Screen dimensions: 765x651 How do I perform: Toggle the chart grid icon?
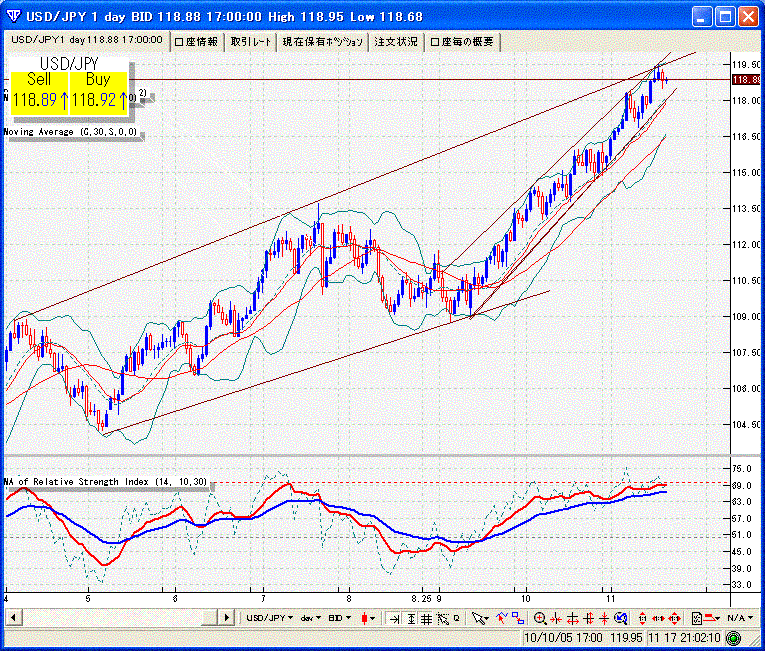pos(426,618)
